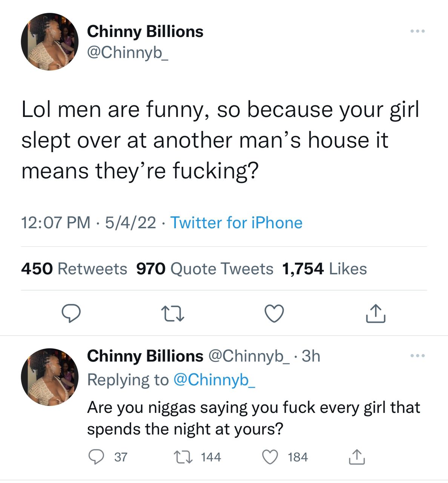This screenshot has height=483, width=448.
Task: Share the main tweet
Action: pyautogui.click(x=376, y=314)
